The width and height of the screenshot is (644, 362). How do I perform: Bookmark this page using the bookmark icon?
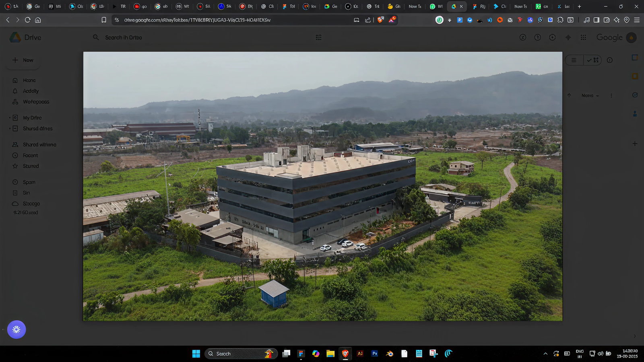tap(104, 20)
